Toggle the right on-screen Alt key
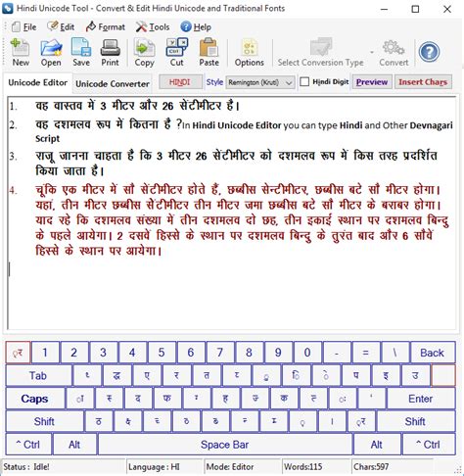 (x=377, y=445)
